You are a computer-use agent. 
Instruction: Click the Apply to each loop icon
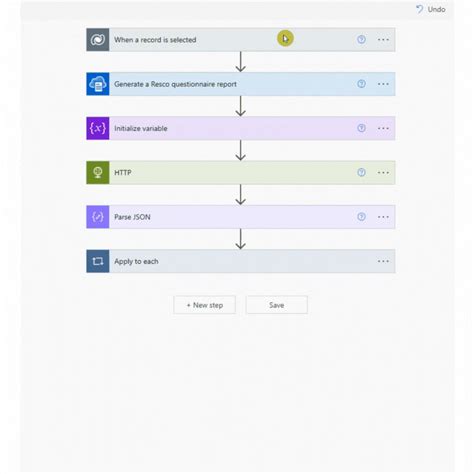[x=98, y=261]
